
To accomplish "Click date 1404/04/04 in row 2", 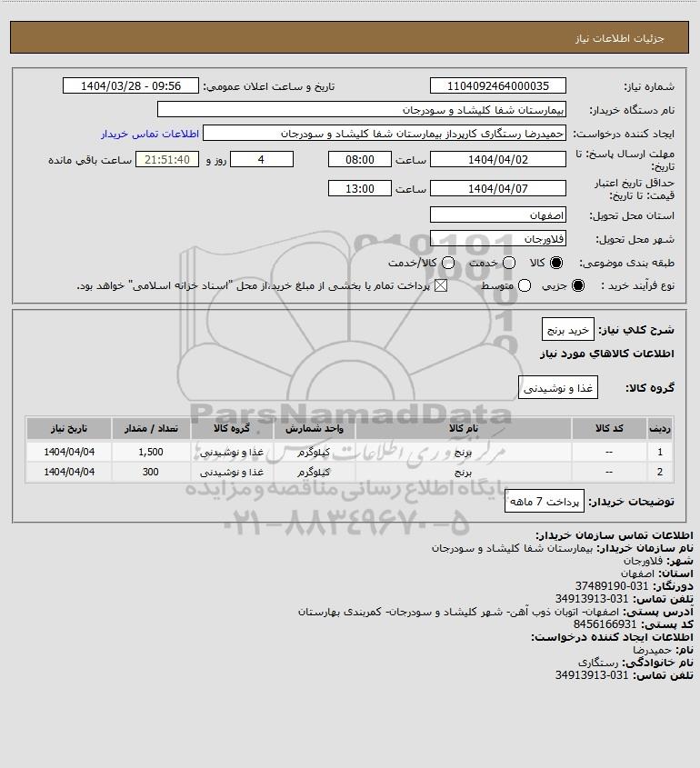I will [x=69, y=473].
